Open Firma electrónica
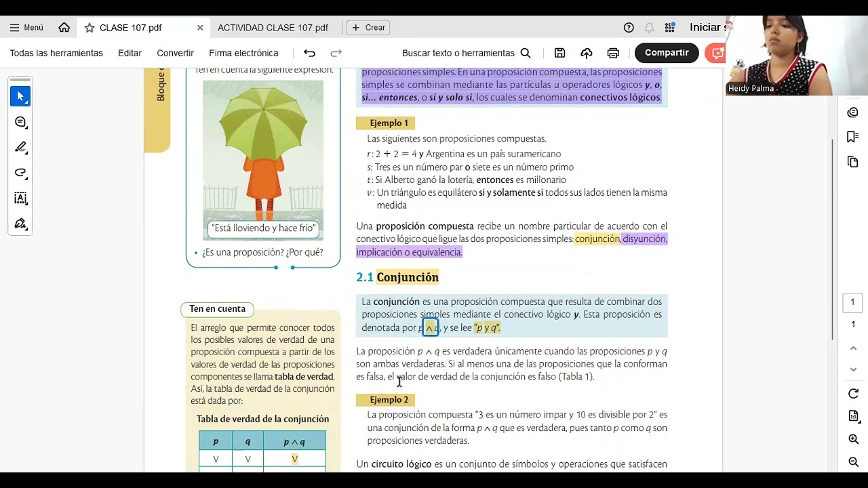 pos(243,53)
